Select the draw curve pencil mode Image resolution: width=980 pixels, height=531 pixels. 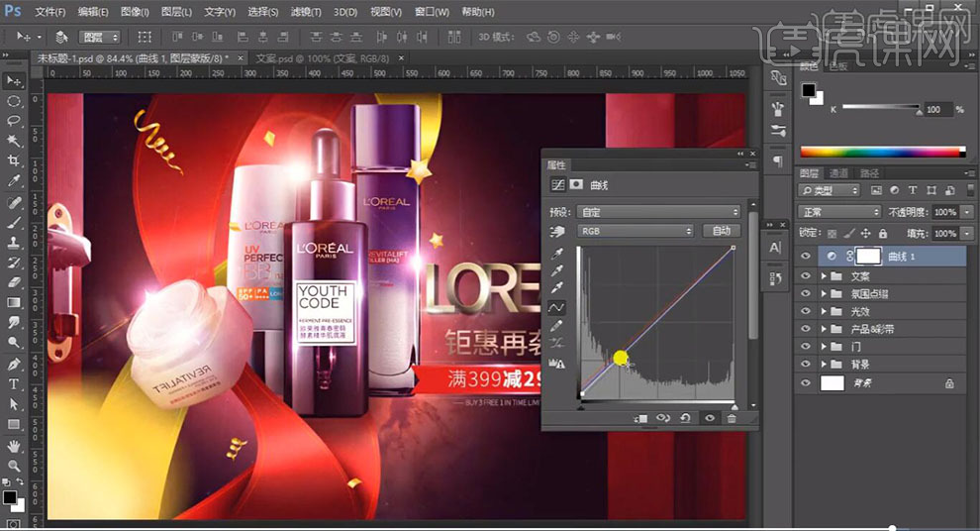556,326
